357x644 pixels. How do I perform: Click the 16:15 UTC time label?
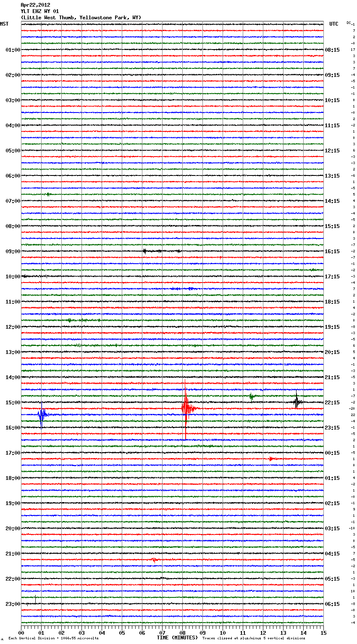[x=332, y=251]
